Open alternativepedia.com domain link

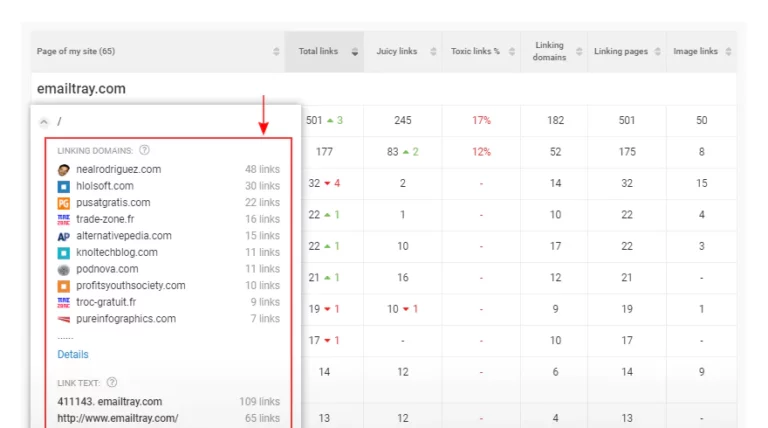[124, 236]
